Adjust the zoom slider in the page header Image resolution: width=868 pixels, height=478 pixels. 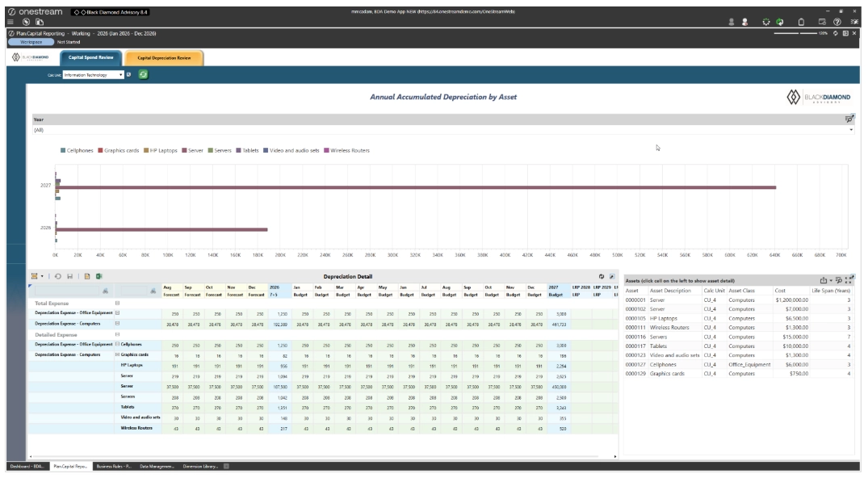(x=795, y=33)
